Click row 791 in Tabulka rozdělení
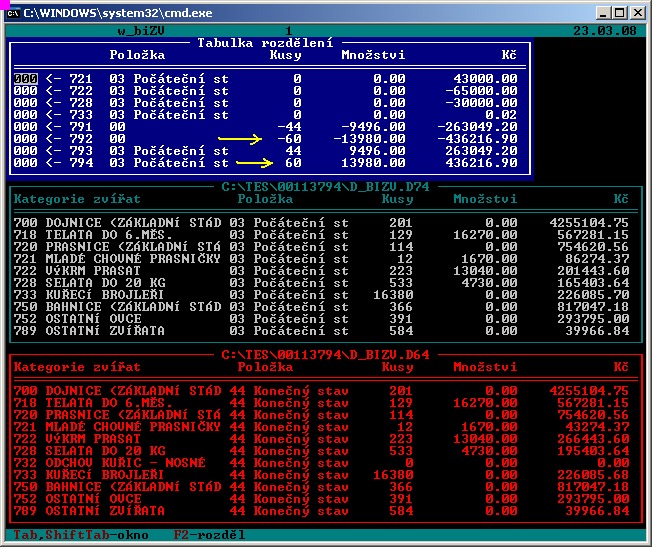The height and width of the screenshot is (547, 652). pos(266,127)
